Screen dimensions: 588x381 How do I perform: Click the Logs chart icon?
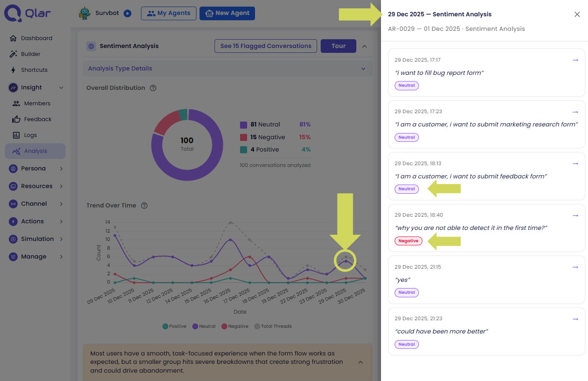pos(16,135)
